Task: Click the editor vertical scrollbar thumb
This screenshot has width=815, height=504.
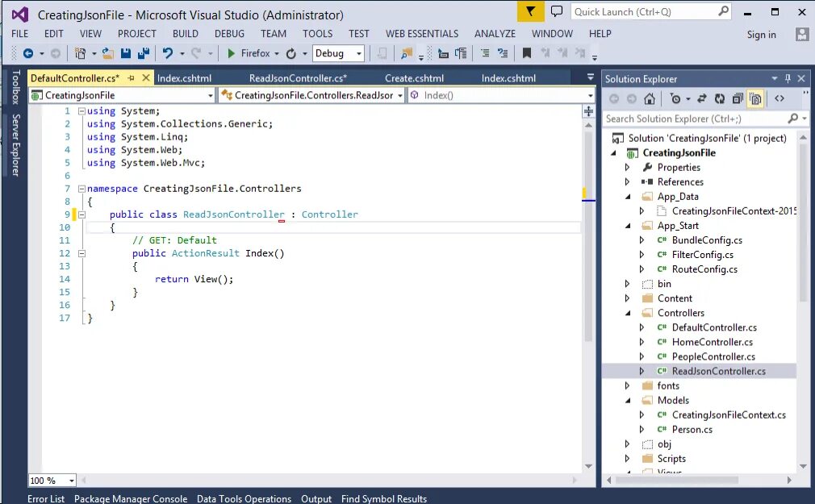Action: pyautogui.click(x=588, y=236)
